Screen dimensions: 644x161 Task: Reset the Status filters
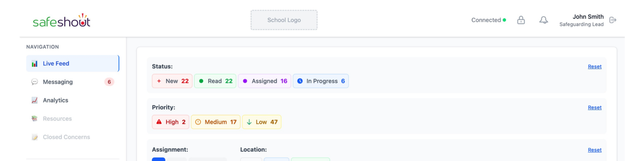595,67
